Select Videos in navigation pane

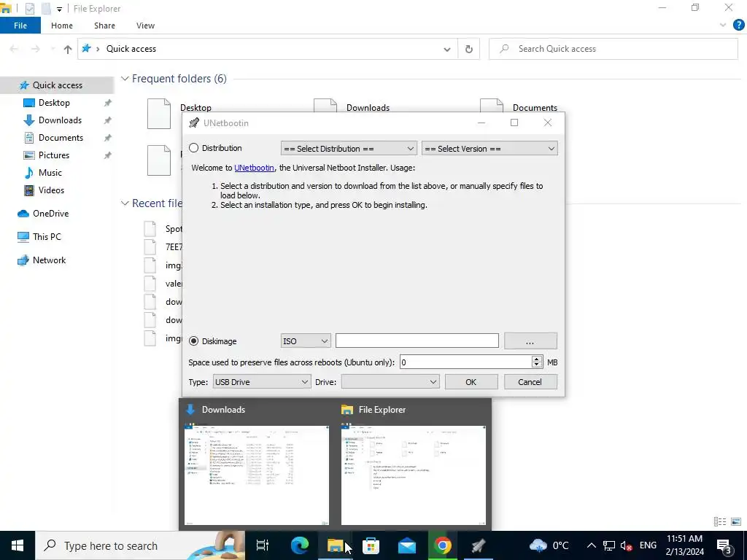point(51,190)
